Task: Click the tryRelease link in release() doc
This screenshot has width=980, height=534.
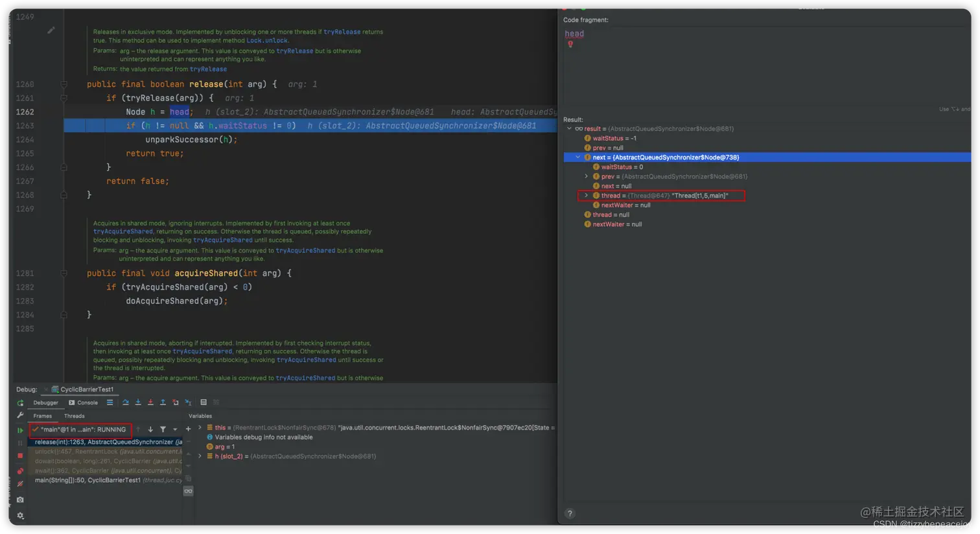Action: 342,32
